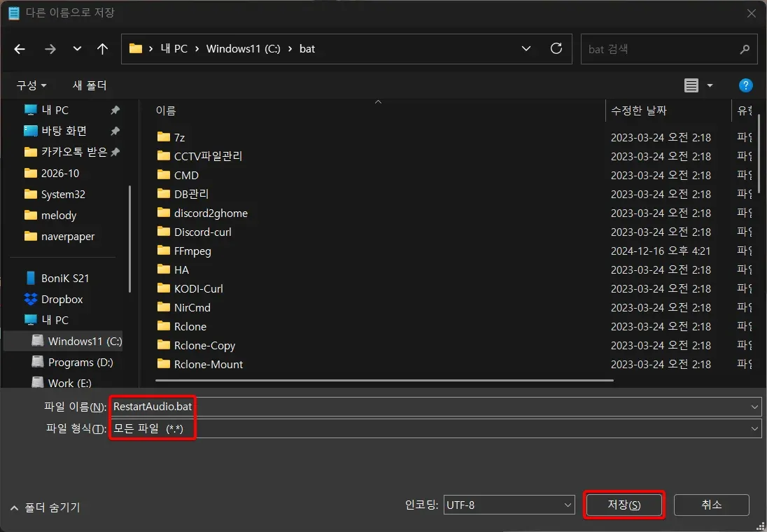The image size is (767, 532).
Task: Close the 다른 이름으로 저장 dialog
Action: click(x=752, y=13)
